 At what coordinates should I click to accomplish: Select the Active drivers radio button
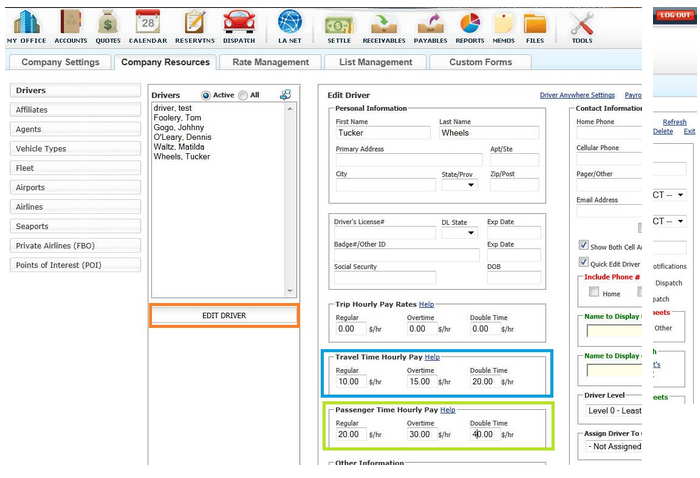coord(206,95)
